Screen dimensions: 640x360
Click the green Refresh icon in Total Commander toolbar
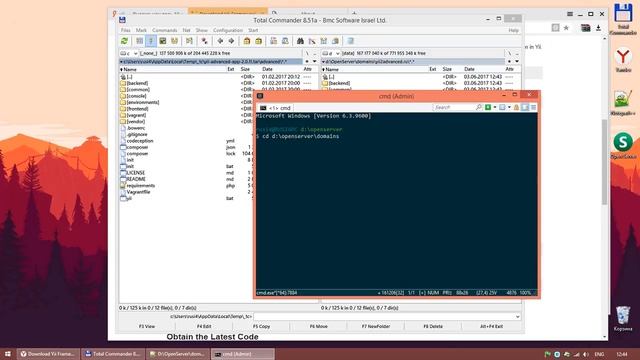pyautogui.click(x=124, y=41)
